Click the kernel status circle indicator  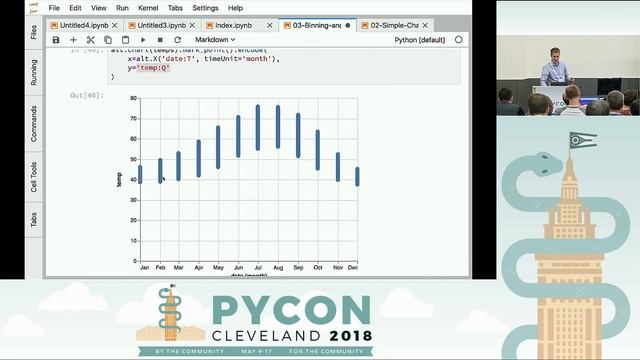pyautogui.click(x=459, y=40)
